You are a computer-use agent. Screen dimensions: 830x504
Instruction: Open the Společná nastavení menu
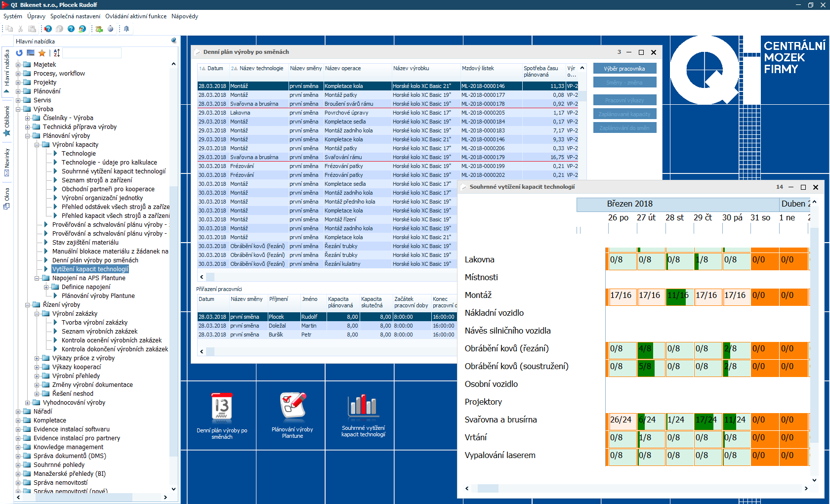point(75,16)
